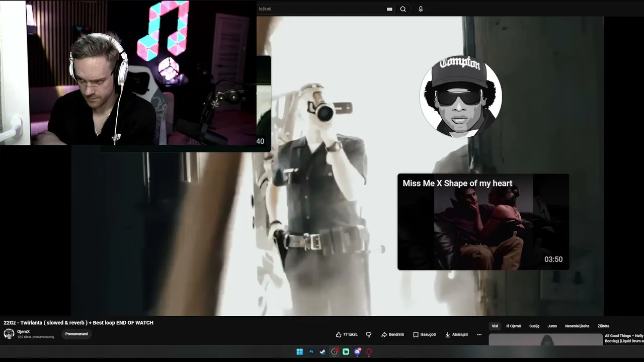
Task: Subscribe using the Prenumeruoti button
Action: pyautogui.click(x=76, y=334)
